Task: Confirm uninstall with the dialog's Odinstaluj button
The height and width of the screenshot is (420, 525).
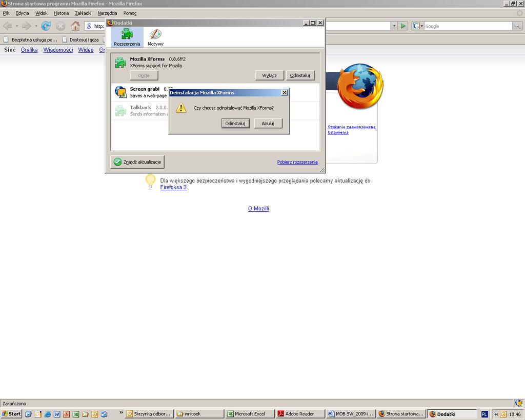Action: [x=235, y=123]
